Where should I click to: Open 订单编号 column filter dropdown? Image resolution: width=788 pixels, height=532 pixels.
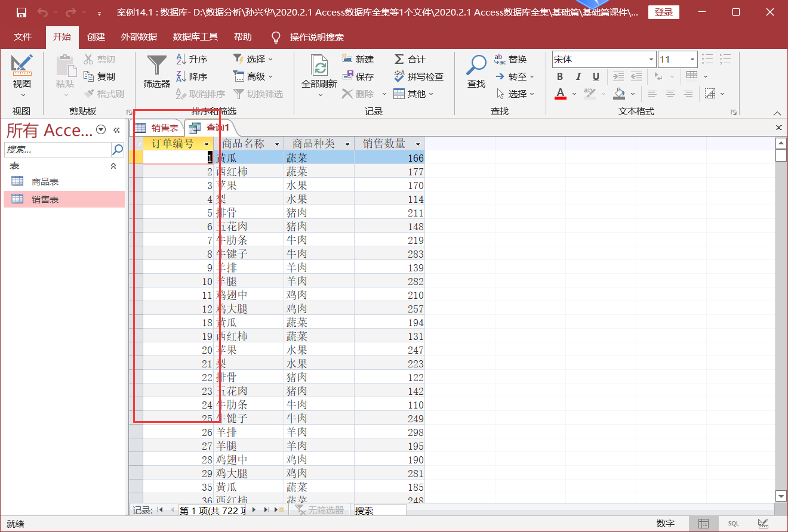207,144
